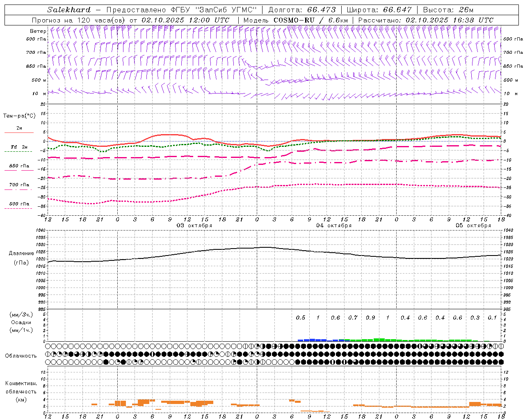
Task: Click the forecast text Прогноз на 120 часа(ов)
Action: tap(79, 20)
